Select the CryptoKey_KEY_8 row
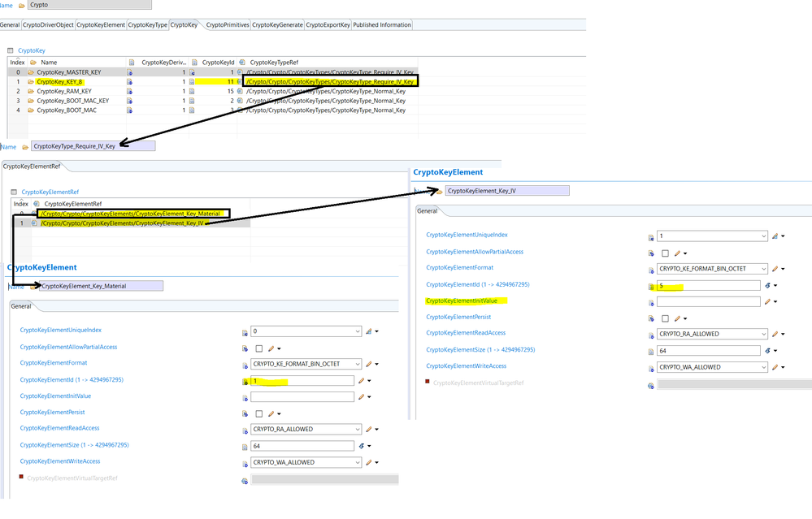Screen dimensions: 812x519 tap(212, 82)
